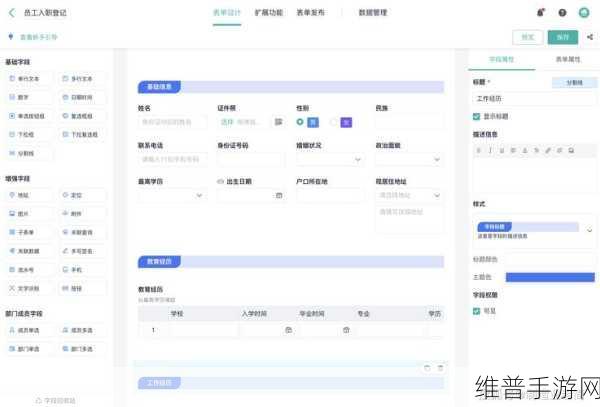
Task: Open the 查看新手引导 link
Action: pyautogui.click(x=38, y=37)
